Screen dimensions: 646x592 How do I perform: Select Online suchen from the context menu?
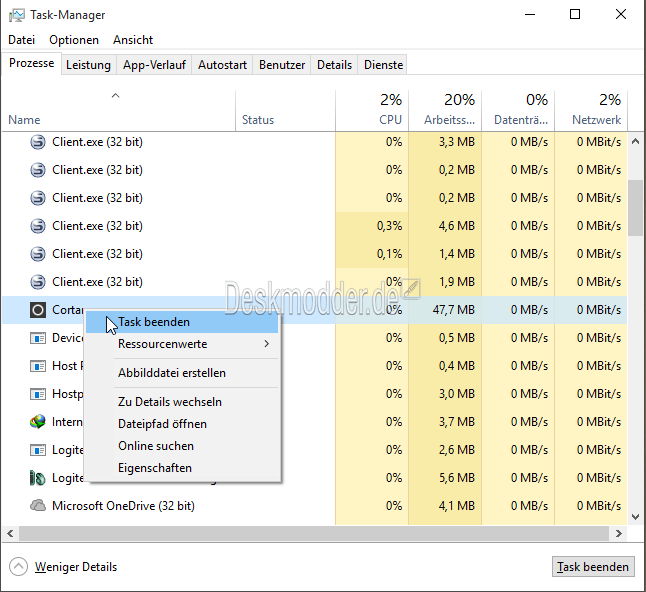coord(182,446)
